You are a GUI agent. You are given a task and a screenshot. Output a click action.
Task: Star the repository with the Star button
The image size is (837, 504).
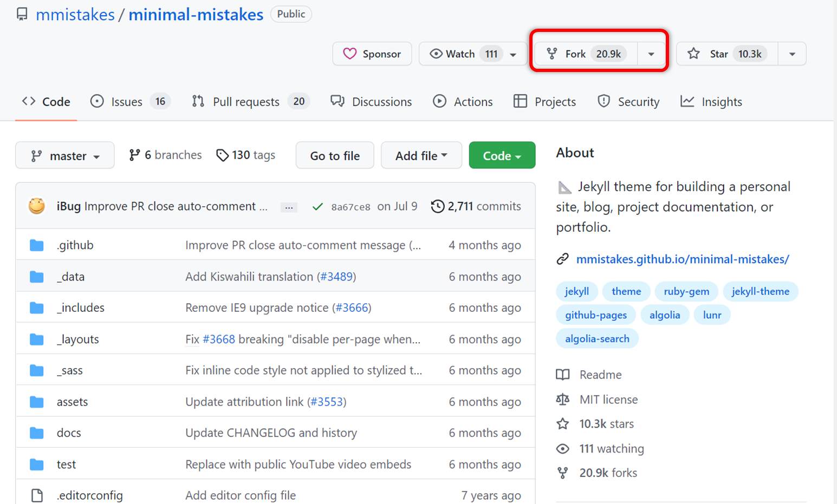click(x=727, y=54)
